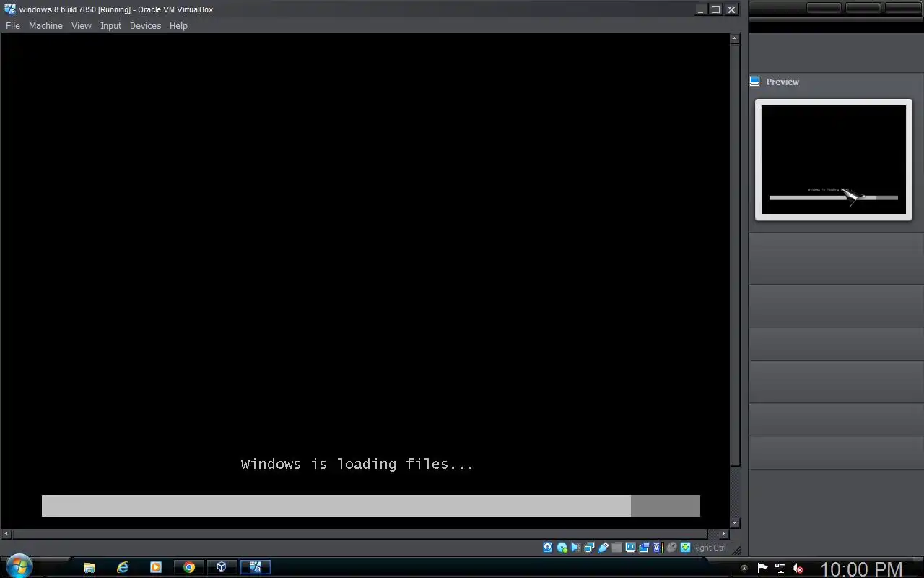Click the VirtualBox icon in the title bar

click(x=10, y=9)
